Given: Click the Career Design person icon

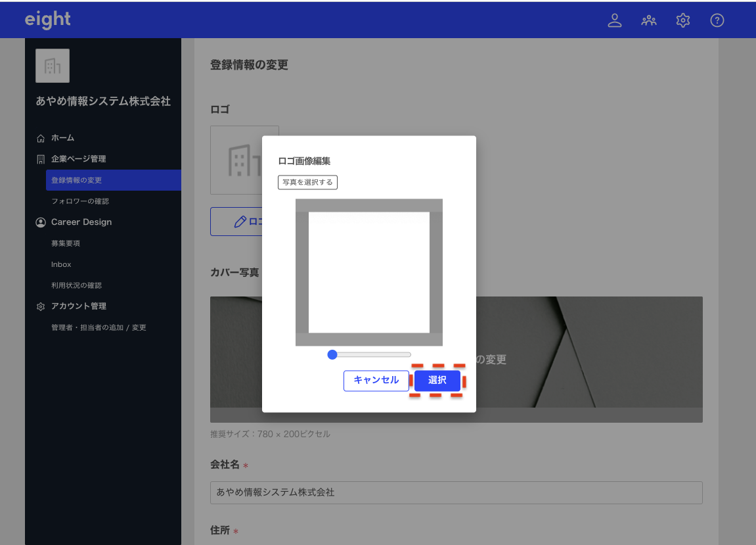Looking at the screenshot, I should pos(41,222).
